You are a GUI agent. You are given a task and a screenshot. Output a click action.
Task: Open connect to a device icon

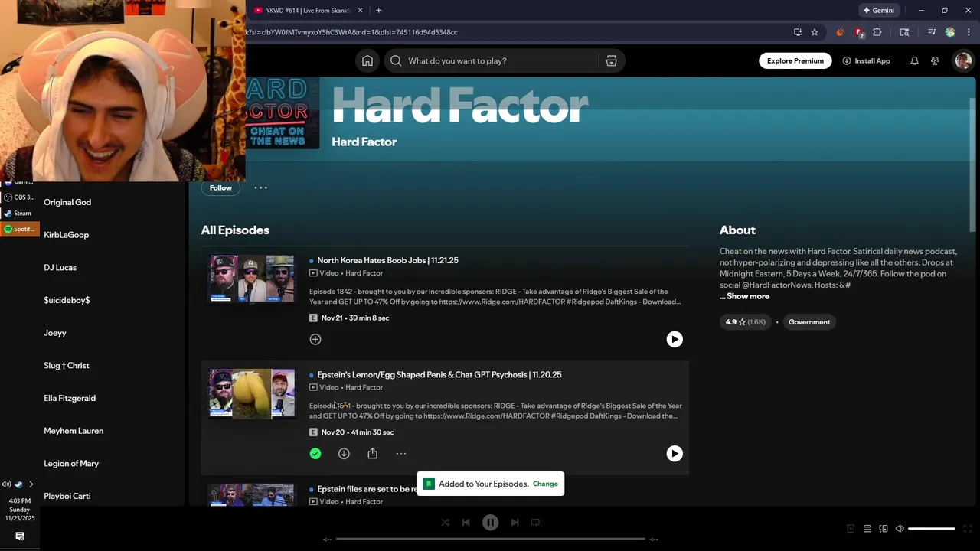[x=884, y=529]
